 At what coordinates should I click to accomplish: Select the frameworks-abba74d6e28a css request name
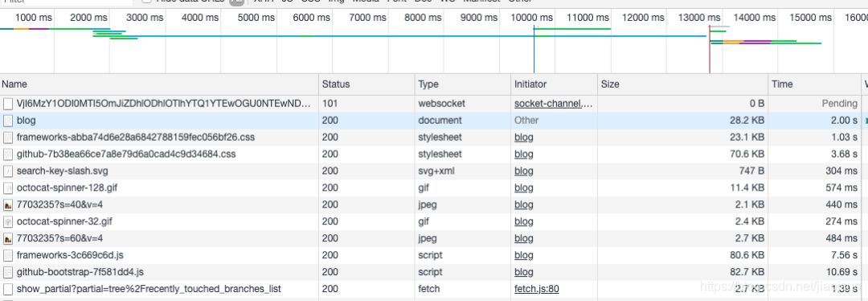point(136,137)
